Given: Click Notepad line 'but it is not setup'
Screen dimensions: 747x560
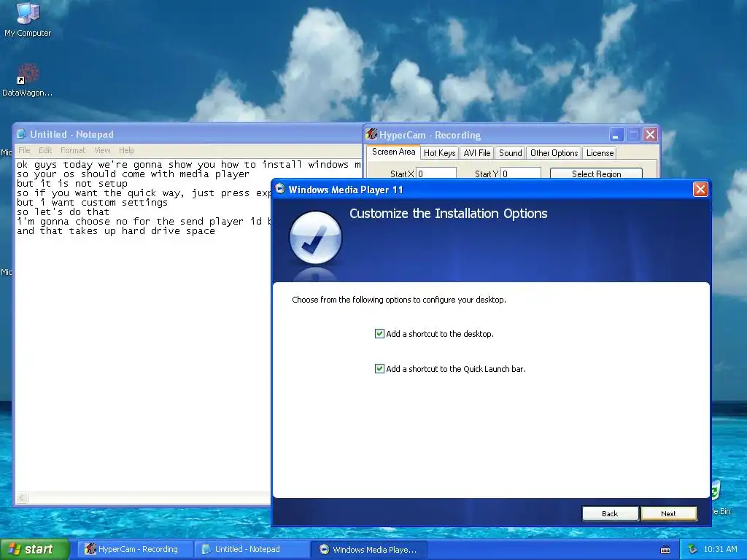Looking at the screenshot, I should pos(72,183).
